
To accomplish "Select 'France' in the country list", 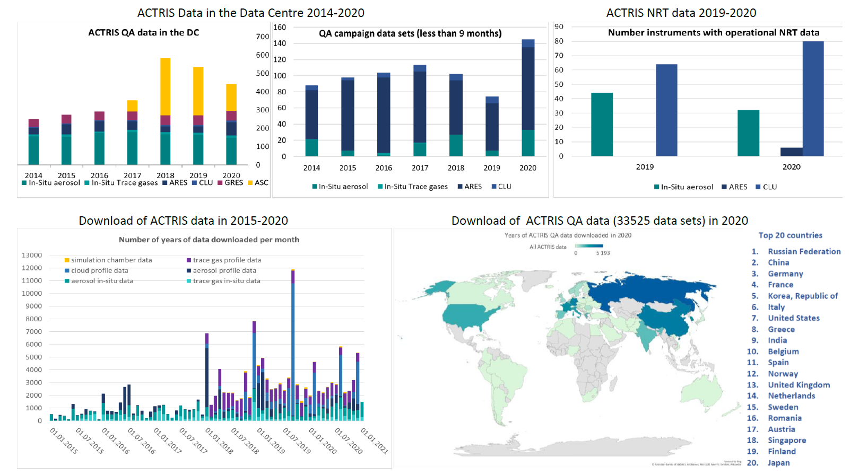I will click(780, 285).
